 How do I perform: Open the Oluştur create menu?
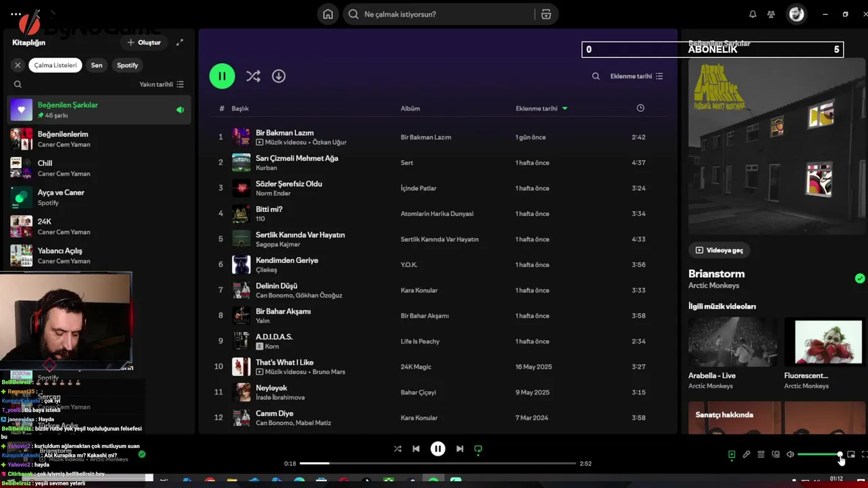coord(144,42)
